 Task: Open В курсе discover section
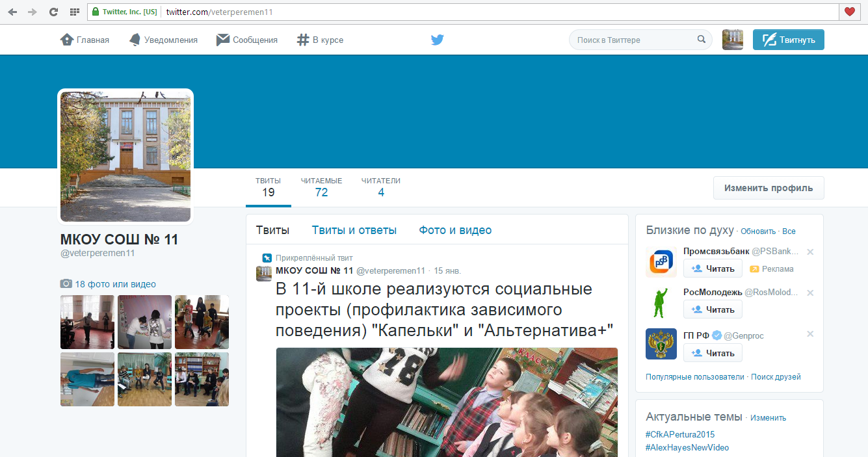[320, 40]
